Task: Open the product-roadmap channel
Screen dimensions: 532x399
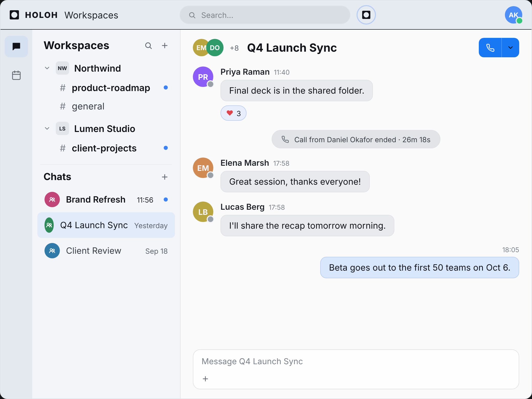Action: click(106, 88)
